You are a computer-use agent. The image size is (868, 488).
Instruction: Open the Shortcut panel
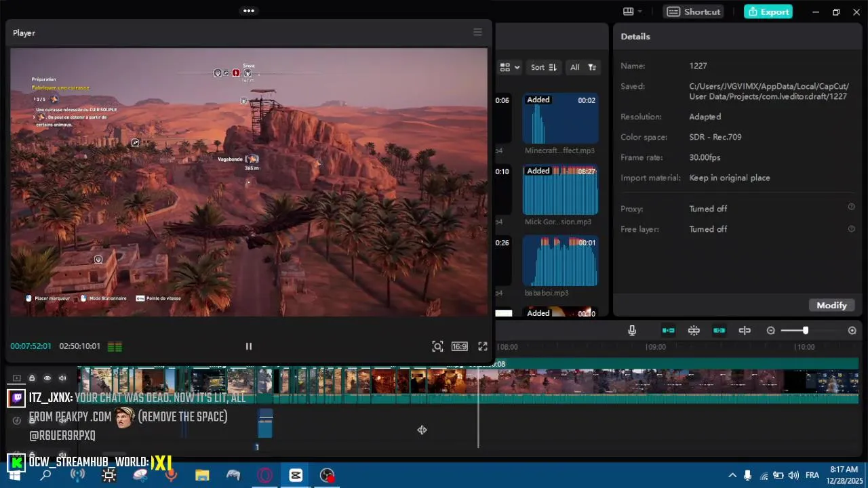tap(694, 12)
